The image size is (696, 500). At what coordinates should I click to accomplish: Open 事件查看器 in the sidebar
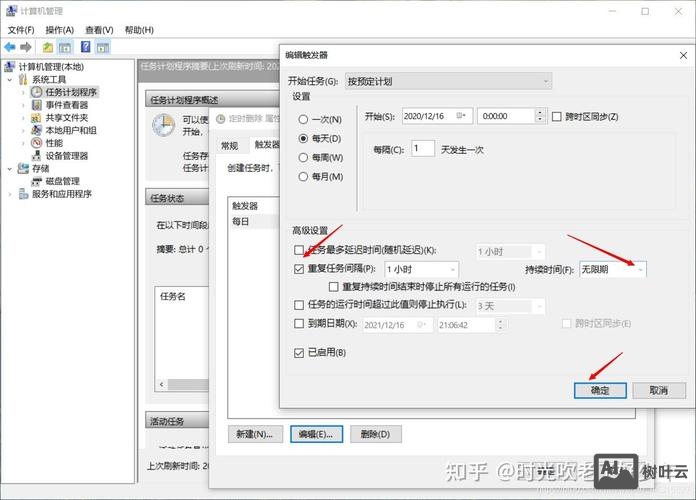[66, 105]
